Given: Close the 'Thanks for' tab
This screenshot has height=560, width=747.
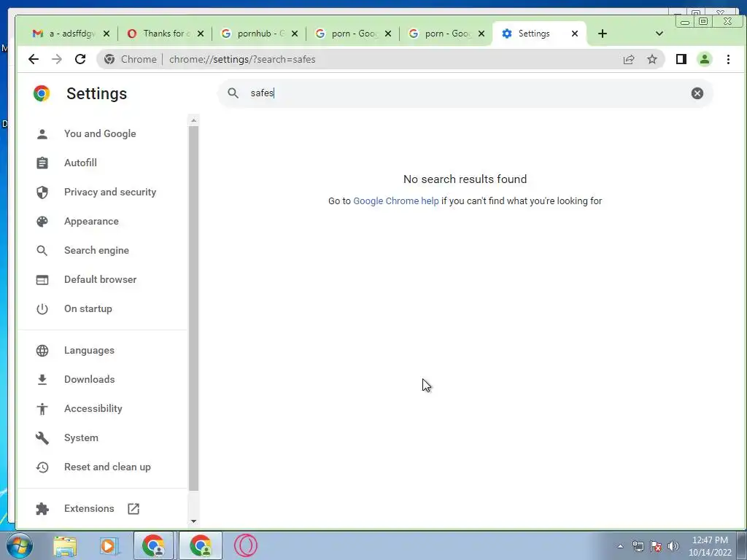Looking at the screenshot, I should click(x=201, y=34).
